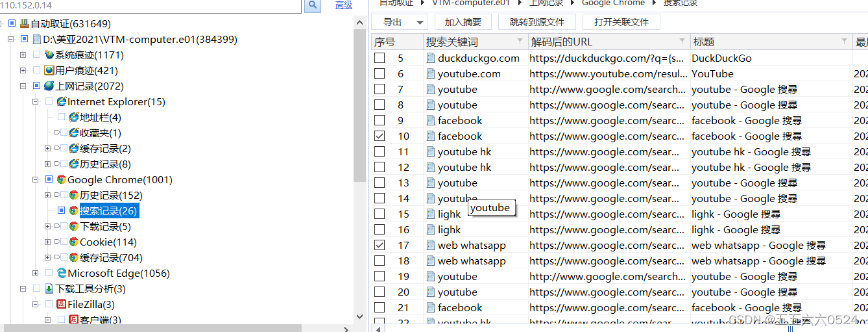This screenshot has width=868, height=332.
Task: Click the Chrome 下载记录 icon
Action: 74,227
